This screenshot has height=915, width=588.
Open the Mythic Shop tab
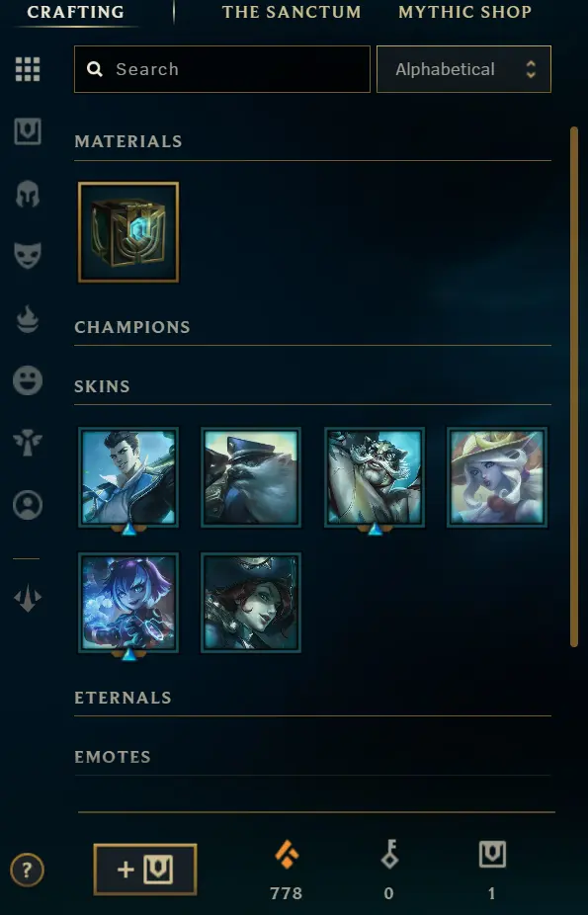coord(464,12)
